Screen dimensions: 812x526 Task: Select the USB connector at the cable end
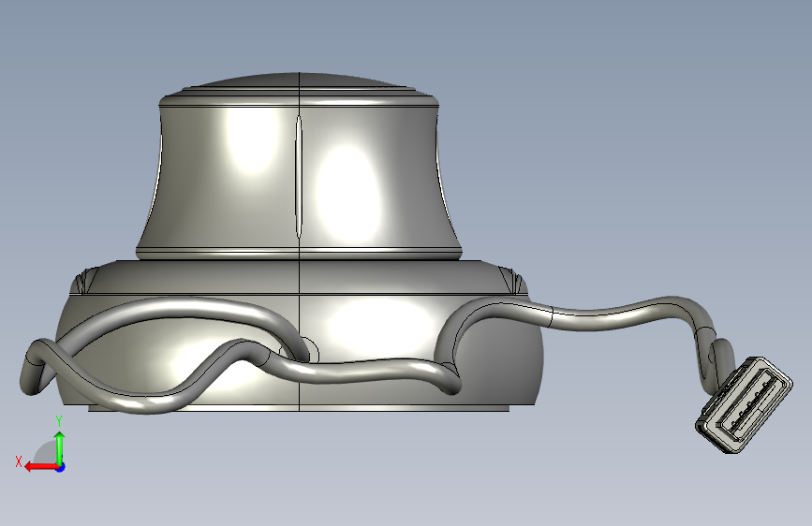pos(744,405)
